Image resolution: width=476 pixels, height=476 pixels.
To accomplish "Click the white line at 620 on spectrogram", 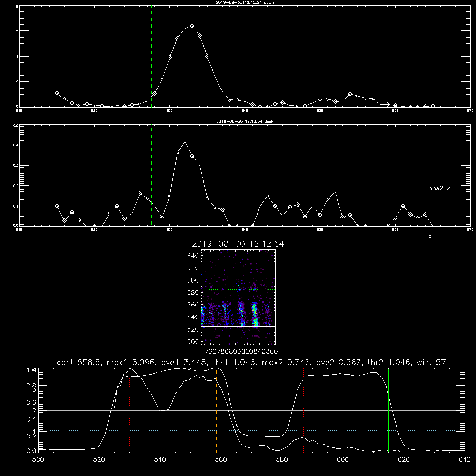I will [238, 268].
